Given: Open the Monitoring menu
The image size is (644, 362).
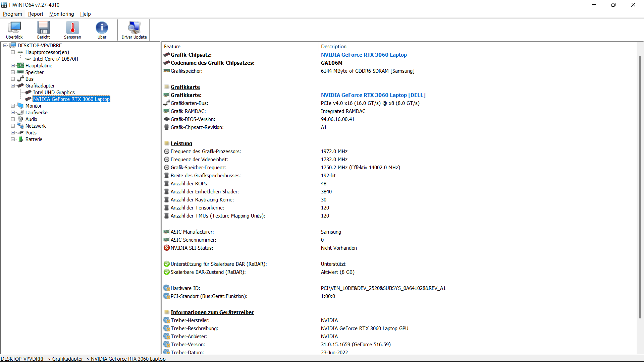Looking at the screenshot, I should (61, 14).
